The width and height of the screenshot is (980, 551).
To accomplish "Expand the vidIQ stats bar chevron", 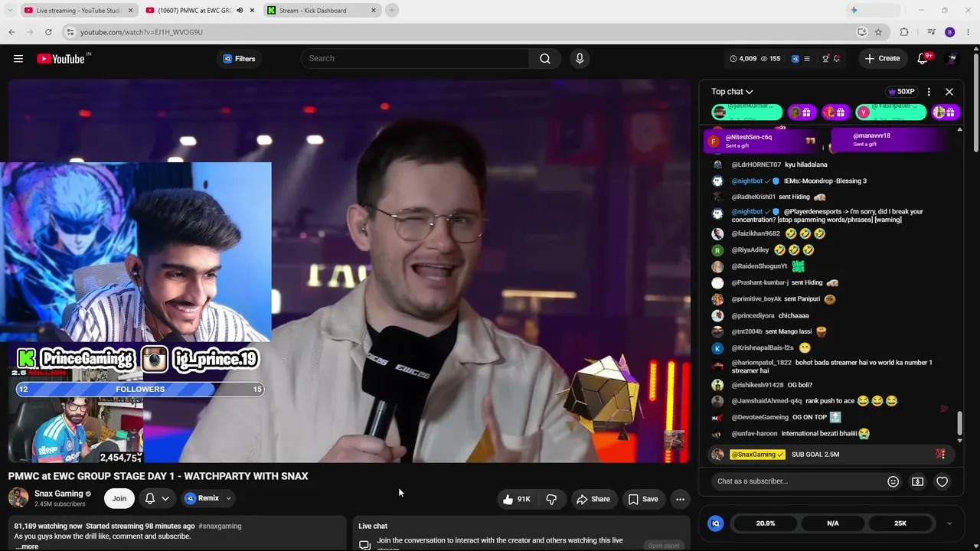I will click(x=949, y=523).
